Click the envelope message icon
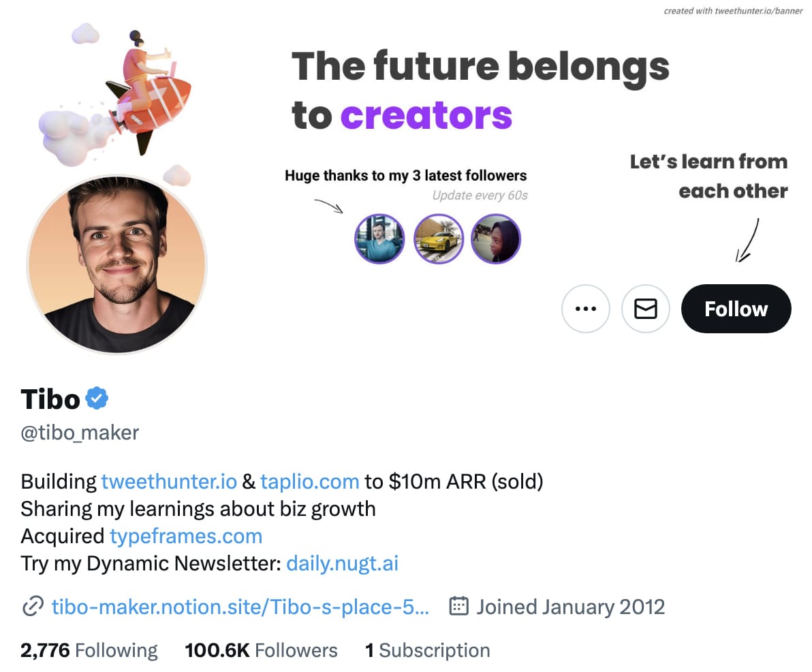Screen dimensions: 812x672 click(x=645, y=309)
